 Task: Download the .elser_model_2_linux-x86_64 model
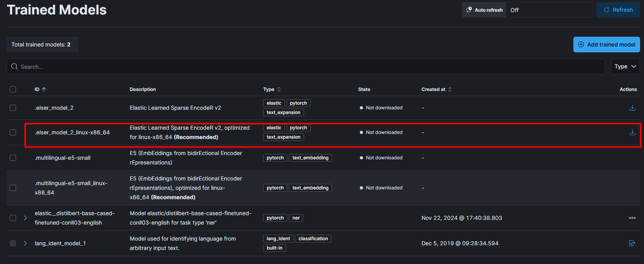[632, 132]
